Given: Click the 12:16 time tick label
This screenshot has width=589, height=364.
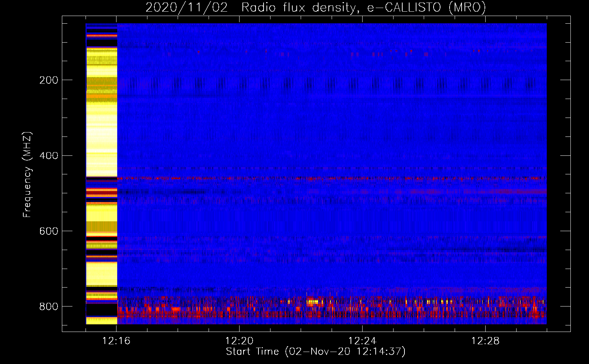Looking at the screenshot, I should click(x=116, y=341).
